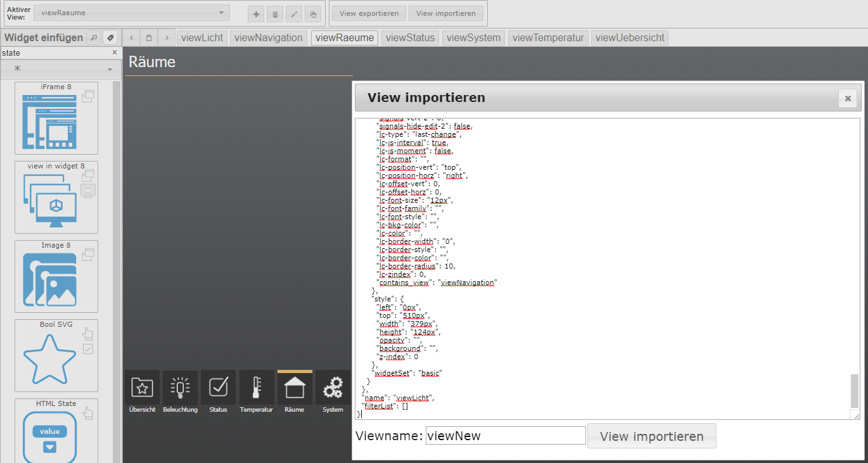Click the System gears navigation icon

333,388
